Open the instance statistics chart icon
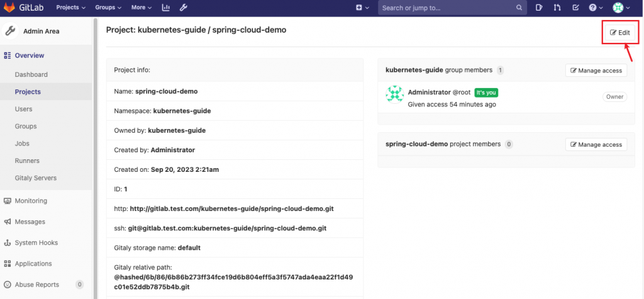The height and width of the screenshot is (299, 644). coord(166,8)
